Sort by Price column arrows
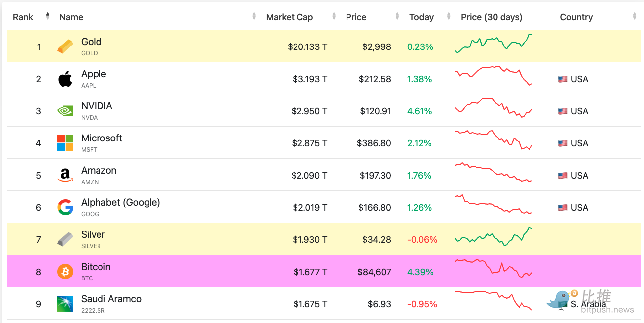644x323 pixels. [x=397, y=16]
